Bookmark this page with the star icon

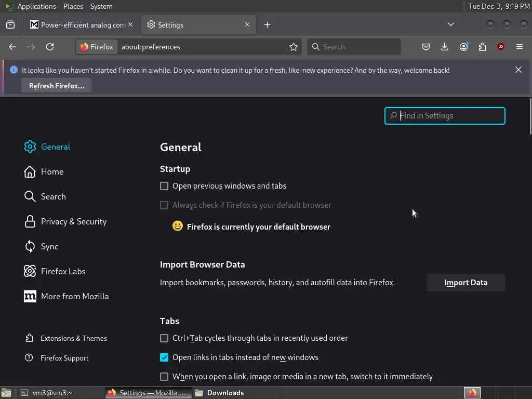(294, 47)
